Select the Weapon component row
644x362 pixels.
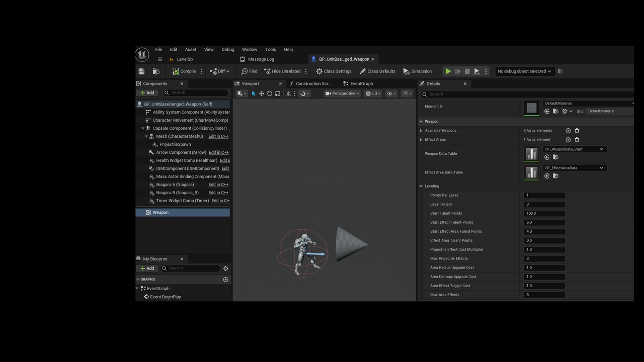[x=183, y=212]
